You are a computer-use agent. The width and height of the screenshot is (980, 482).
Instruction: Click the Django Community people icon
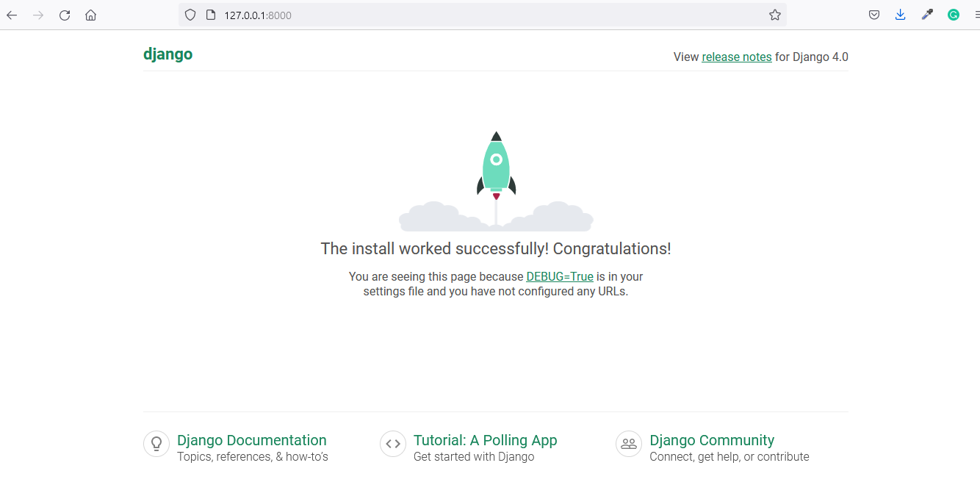click(x=629, y=444)
